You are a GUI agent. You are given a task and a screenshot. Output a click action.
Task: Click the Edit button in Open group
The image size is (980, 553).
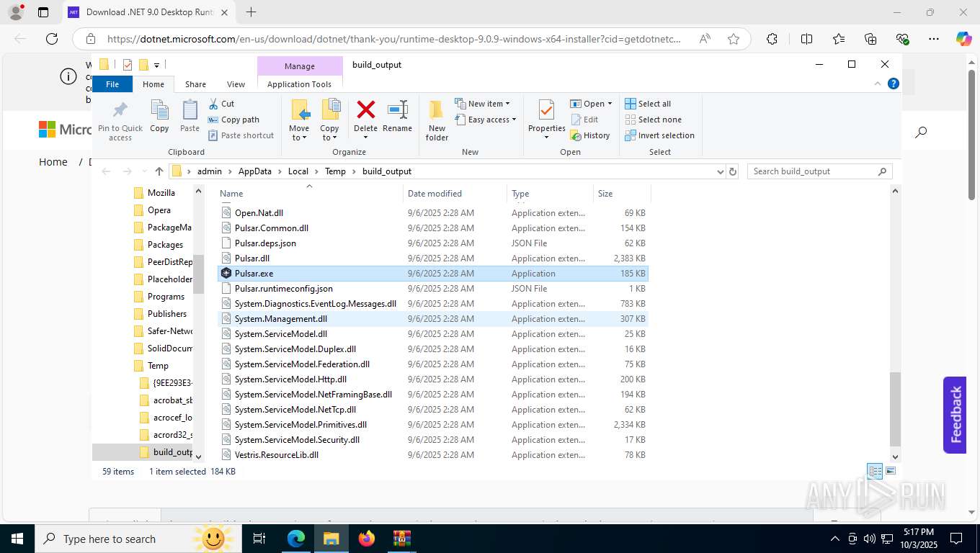coord(584,120)
